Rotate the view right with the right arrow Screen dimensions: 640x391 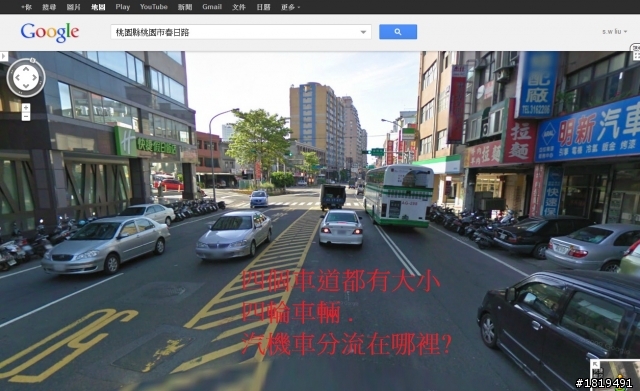34,78
